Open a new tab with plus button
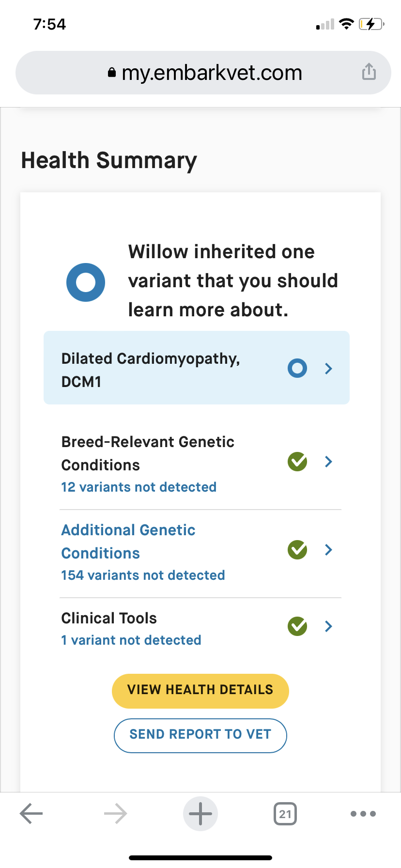Screen dimensions: 401x868 200,813
